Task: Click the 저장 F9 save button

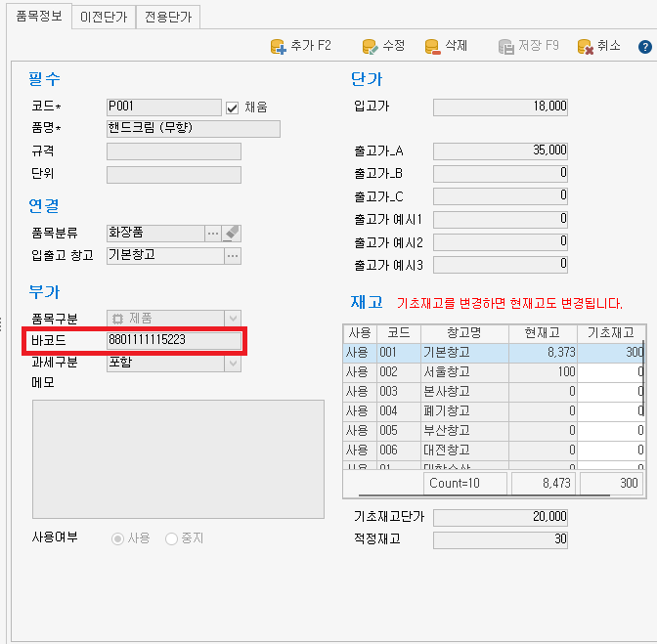Action: [x=528, y=46]
